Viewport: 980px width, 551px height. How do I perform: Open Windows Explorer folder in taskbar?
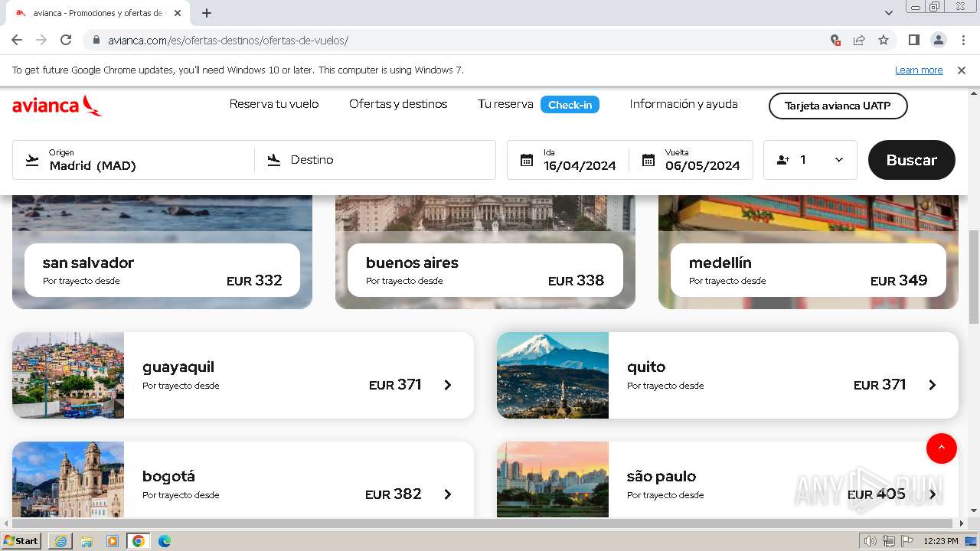coord(87,541)
